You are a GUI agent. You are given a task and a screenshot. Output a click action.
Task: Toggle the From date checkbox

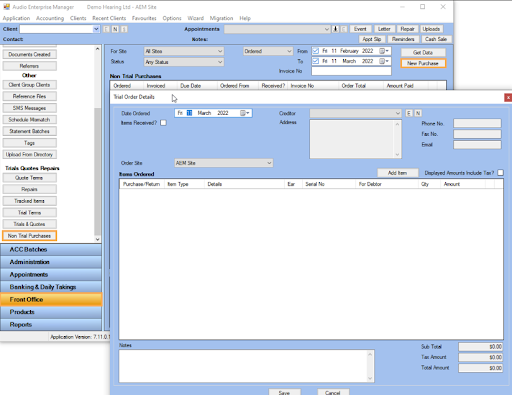click(316, 51)
